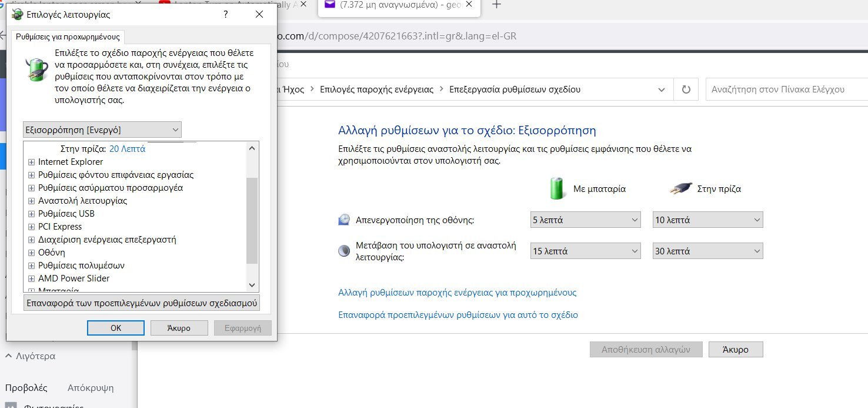This screenshot has height=408, width=868.
Task: Click Άκυρο in the plan settings window
Action: click(736, 349)
